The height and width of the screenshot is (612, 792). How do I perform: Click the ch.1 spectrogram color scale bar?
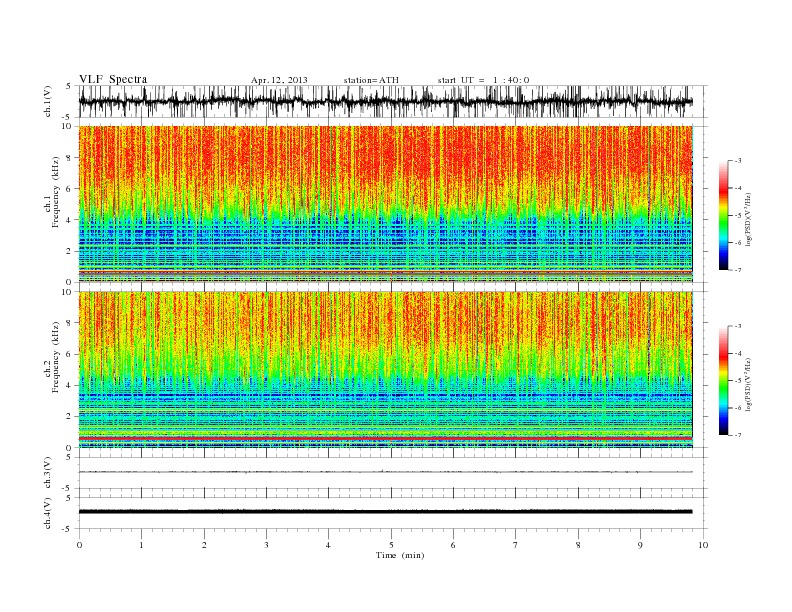click(x=723, y=215)
